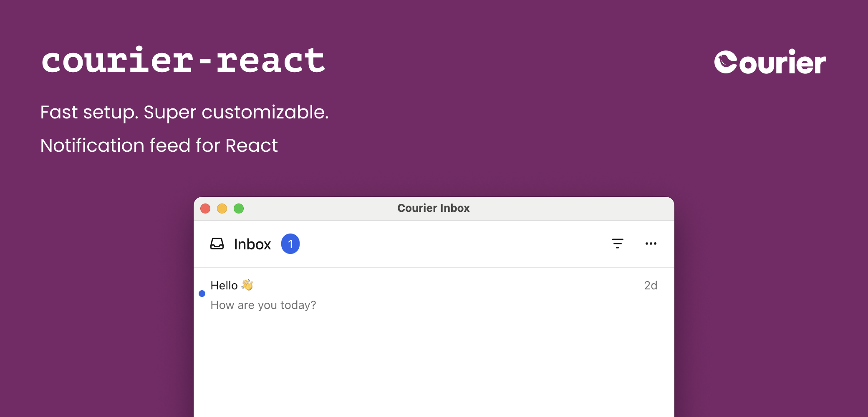This screenshot has height=417, width=868.
Task: Click the 'Fast setup. Super customizable.' text
Action: point(184,112)
